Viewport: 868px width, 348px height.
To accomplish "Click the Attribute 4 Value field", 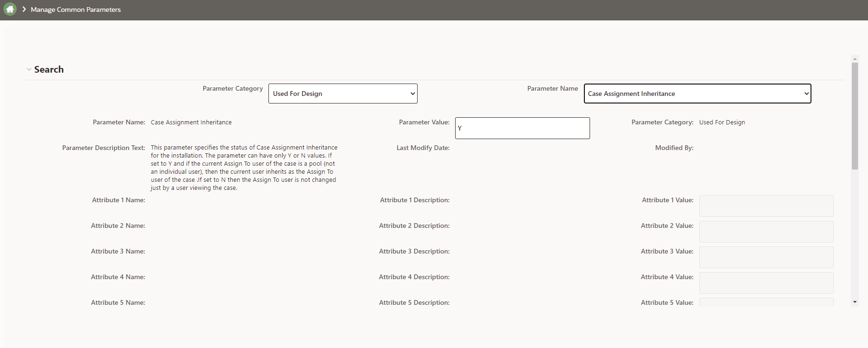I will click(766, 283).
